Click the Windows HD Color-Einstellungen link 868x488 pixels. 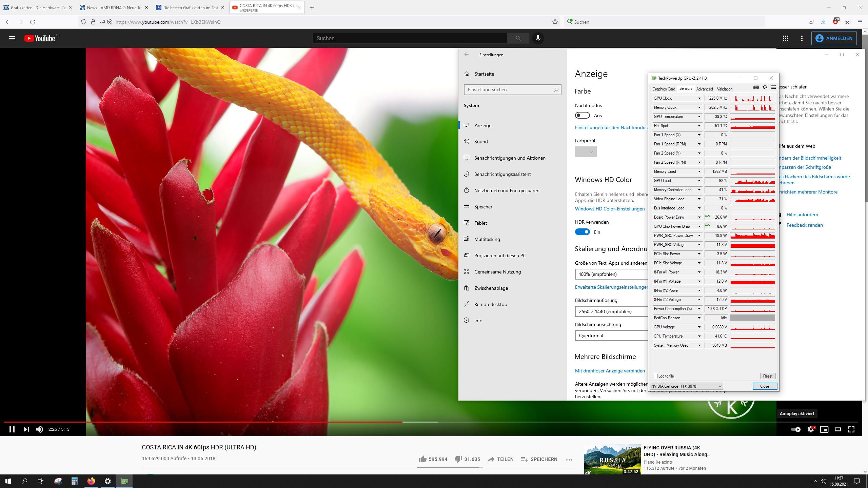pyautogui.click(x=610, y=209)
